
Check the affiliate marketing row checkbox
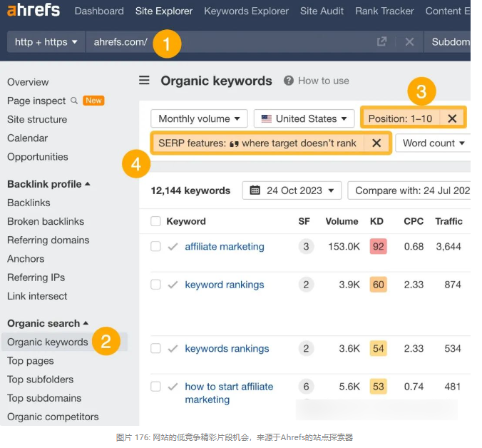point(155,246)
